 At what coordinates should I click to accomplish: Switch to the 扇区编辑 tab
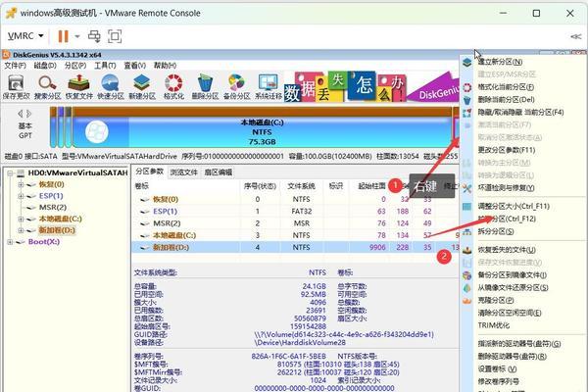click(x=218, y=172)
